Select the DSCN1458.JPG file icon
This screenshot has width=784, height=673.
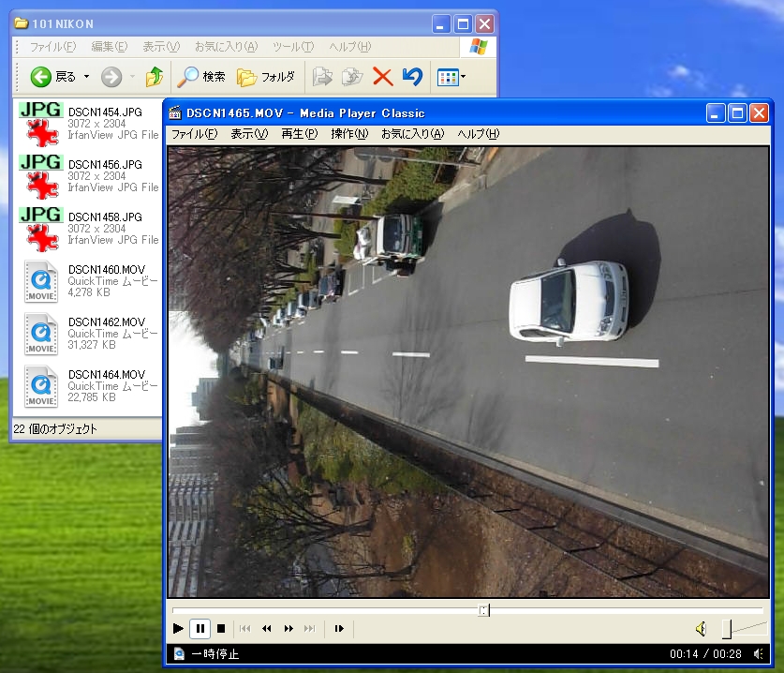[41, 229]
